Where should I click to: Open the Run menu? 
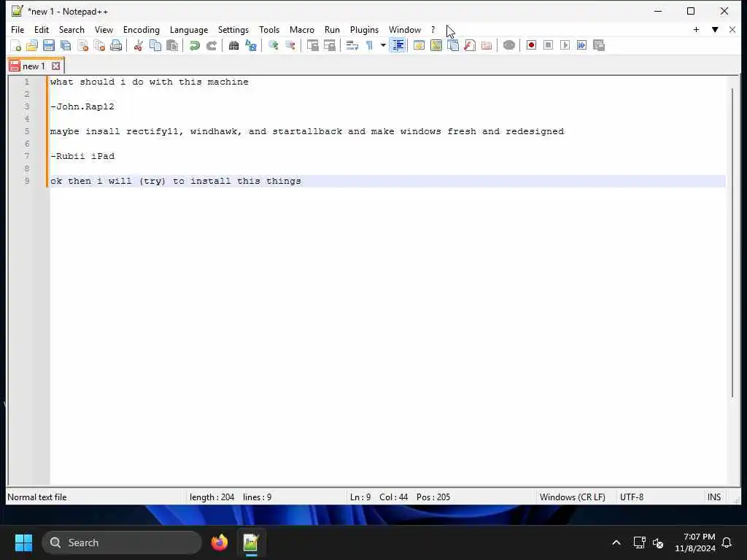[x=332, y=29]
